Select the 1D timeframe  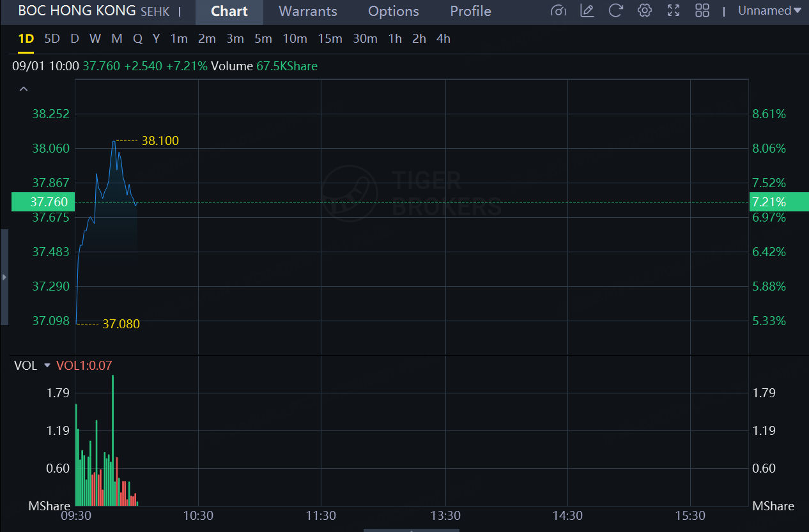tap(26, 39)
